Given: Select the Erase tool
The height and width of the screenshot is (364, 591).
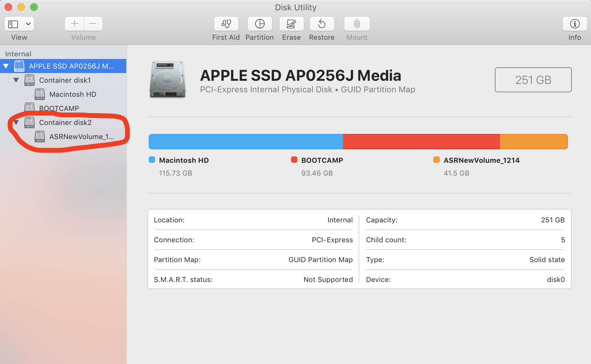Looking at the screenshot, I should click(x=291, y=24).
